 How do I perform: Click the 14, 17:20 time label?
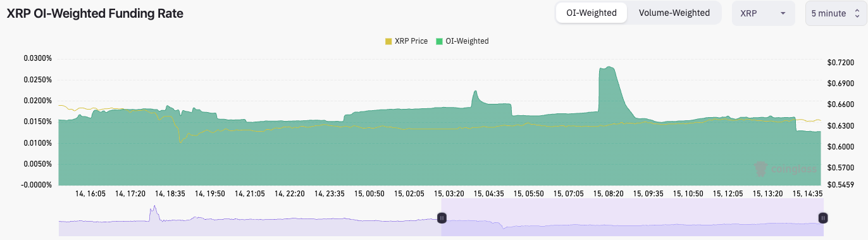130,194
